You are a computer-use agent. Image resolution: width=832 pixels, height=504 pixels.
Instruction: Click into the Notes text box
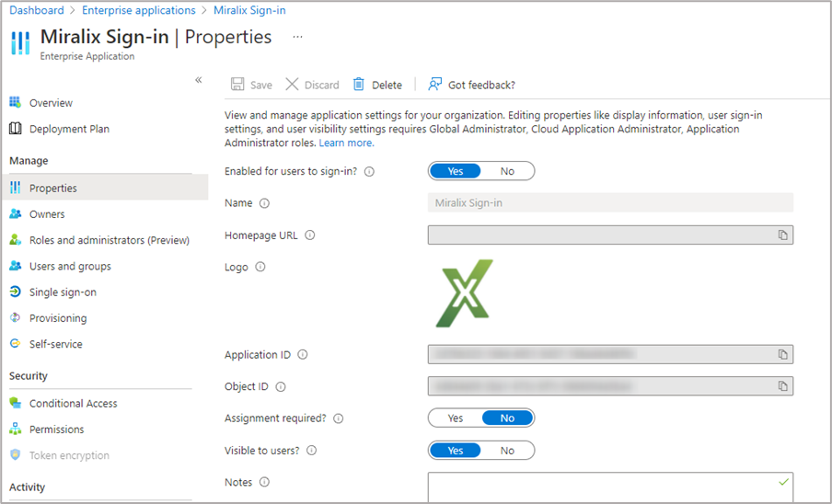pos(610,487)
